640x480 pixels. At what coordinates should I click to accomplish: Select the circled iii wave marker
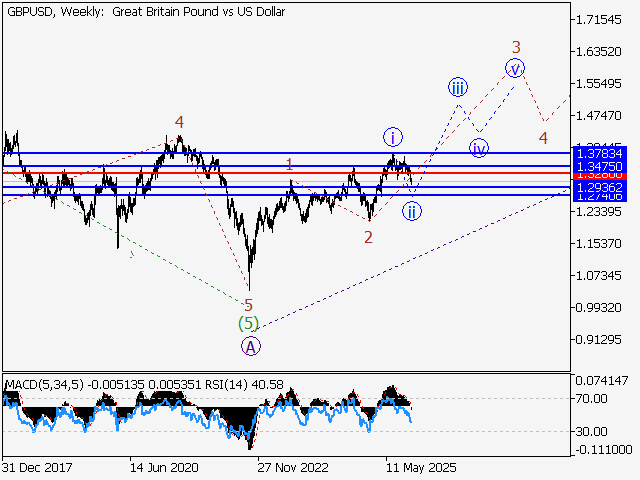click(x=457, y=86)
